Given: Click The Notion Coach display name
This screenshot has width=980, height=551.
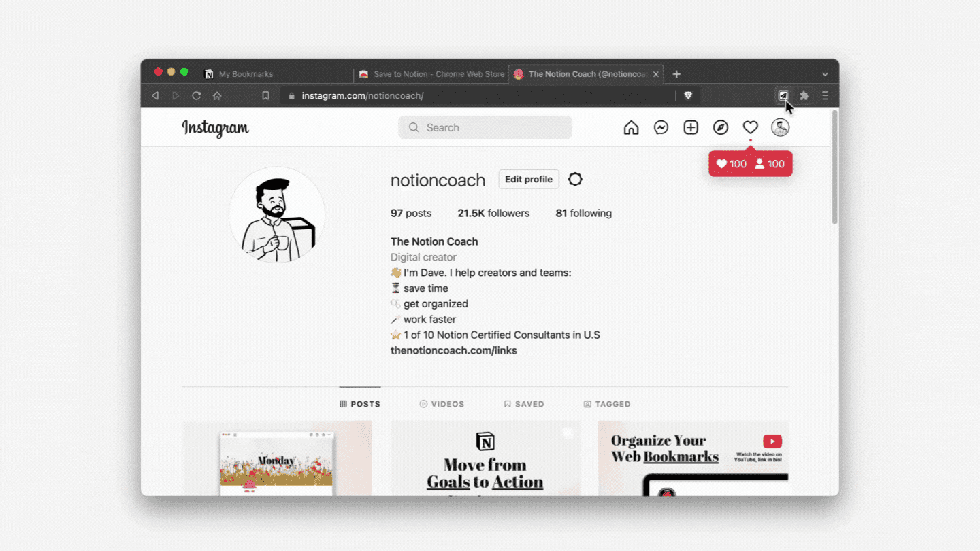Looking at the screenshot, I should pos(434,241).
